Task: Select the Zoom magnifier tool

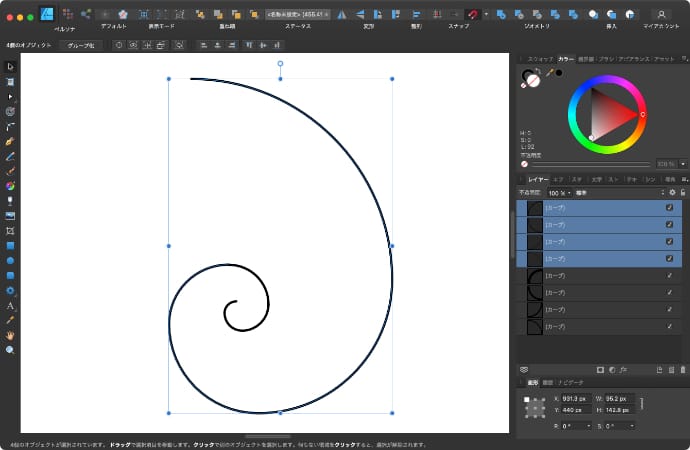Action: coord(10,350)
